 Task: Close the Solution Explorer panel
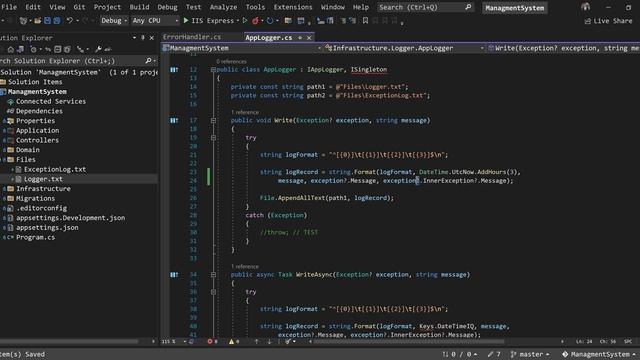[152, 38]
